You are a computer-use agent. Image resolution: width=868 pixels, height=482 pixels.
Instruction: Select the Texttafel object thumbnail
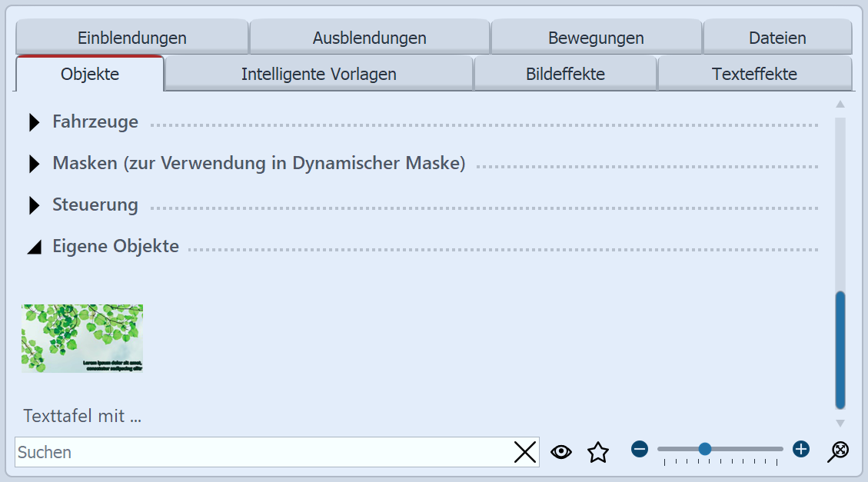tap(81, 338)
